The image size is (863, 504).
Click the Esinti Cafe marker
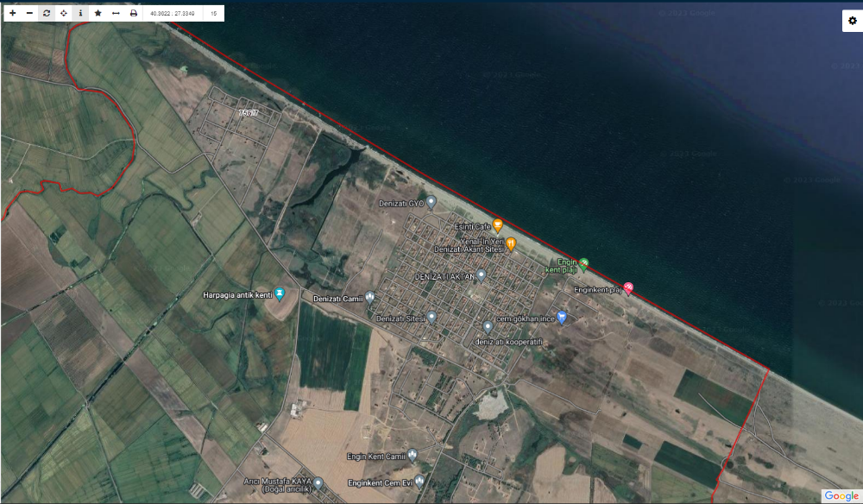498,225
